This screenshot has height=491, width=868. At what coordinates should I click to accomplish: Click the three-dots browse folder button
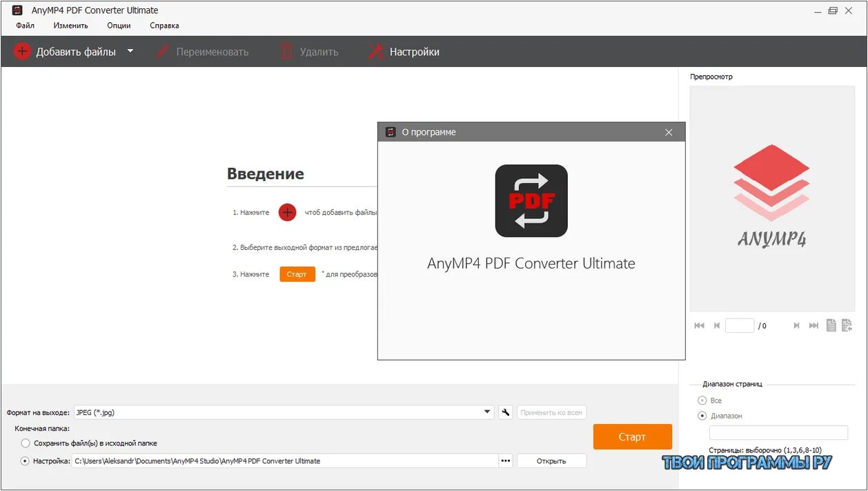pyautogui.click(x=506, y=461)
